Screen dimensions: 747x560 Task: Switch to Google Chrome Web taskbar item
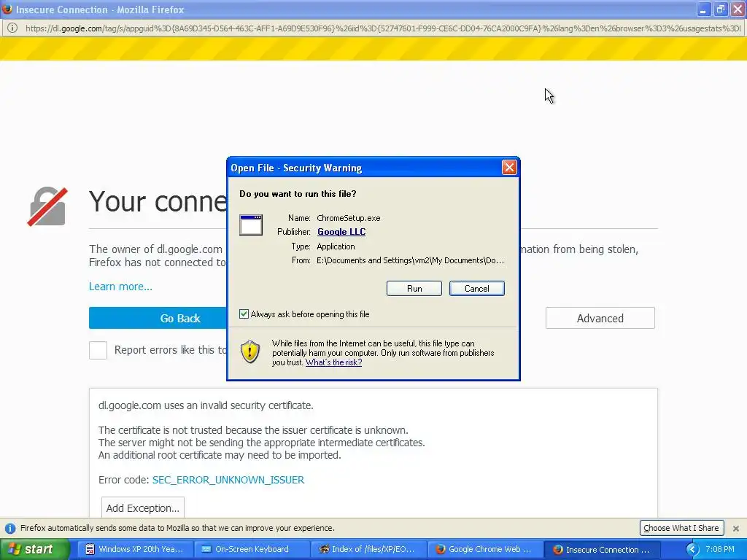(x=484, y=550)
